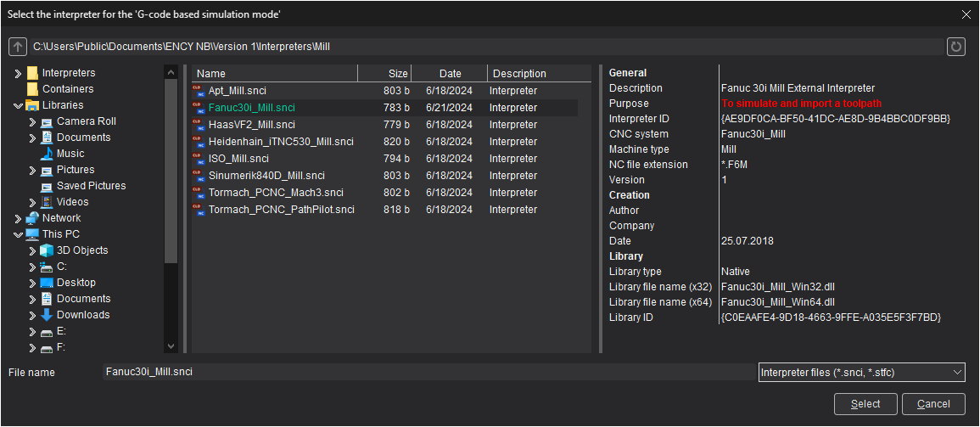
Task: Collapse the Libraries tree node
Action: pos(19,105)
